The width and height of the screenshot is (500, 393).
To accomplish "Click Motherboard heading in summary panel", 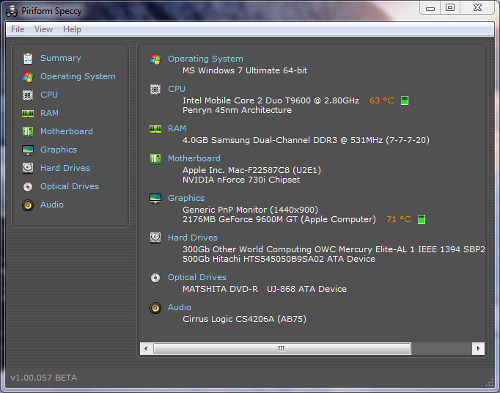I will (194, 158).
